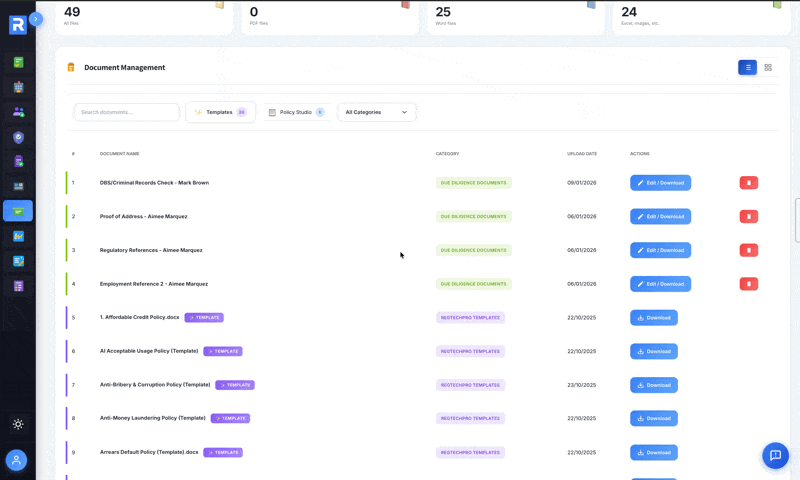Click upload date 09/01/2026

(x=582, y=183)
